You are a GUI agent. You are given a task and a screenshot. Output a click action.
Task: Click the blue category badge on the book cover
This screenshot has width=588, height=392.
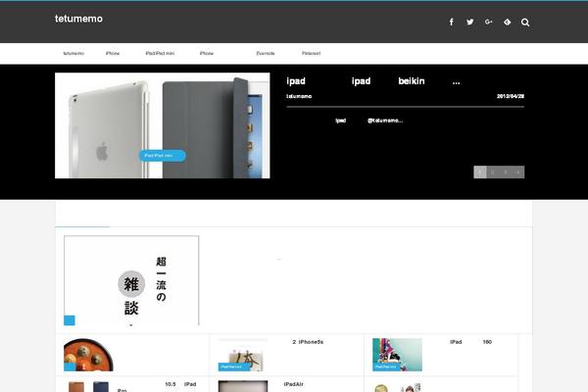point(70,320)
